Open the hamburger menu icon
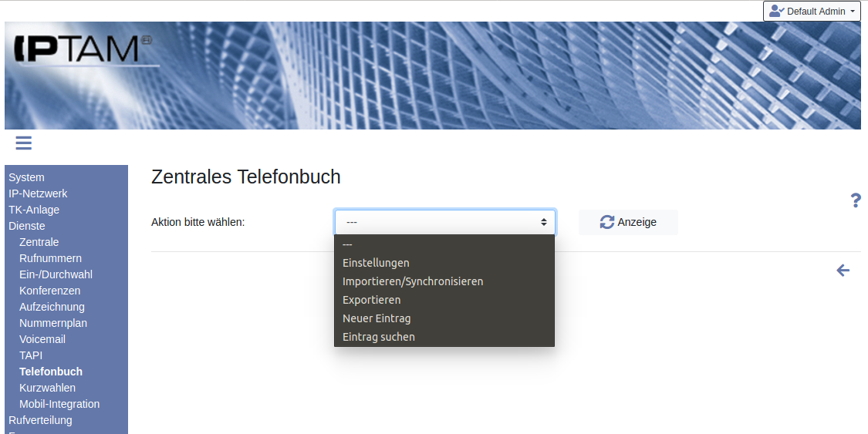The image size is (868, 434). coord(23,143)
